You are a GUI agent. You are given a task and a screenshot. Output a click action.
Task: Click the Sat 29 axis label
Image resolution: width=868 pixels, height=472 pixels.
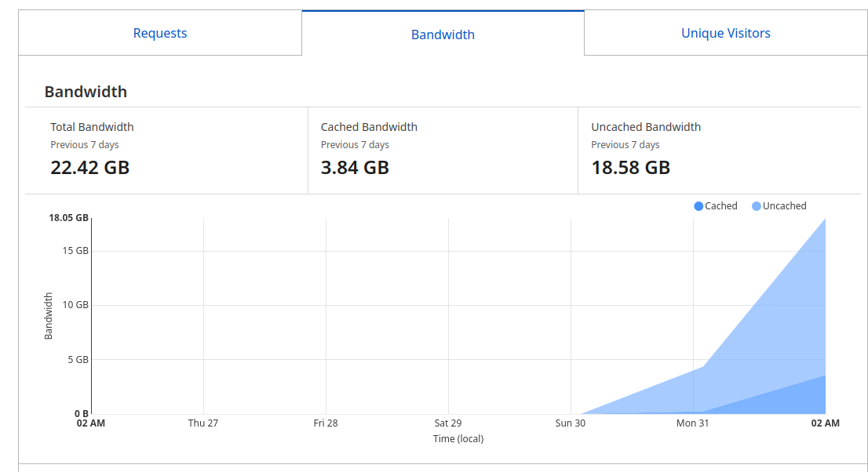coord(448,423)
